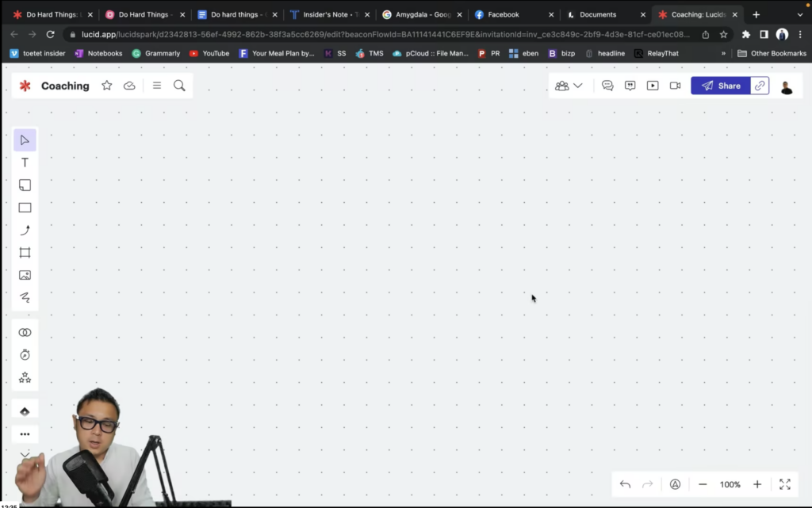Open the Notebooks bookmark
Screen dimensions: 812x508
(x=98, y=53)
